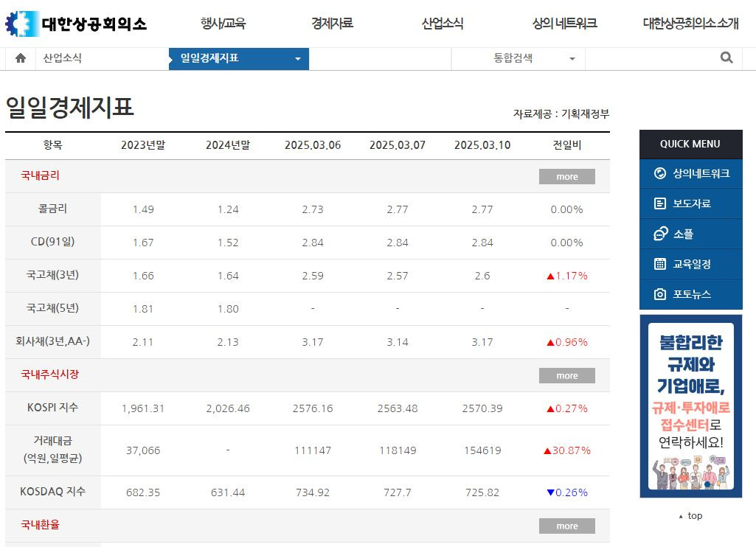Viewport: 756px width, 547px height.
Task: Open 교육일정 quick menu link
Action: pyautogui.click(x=692, y=264)
